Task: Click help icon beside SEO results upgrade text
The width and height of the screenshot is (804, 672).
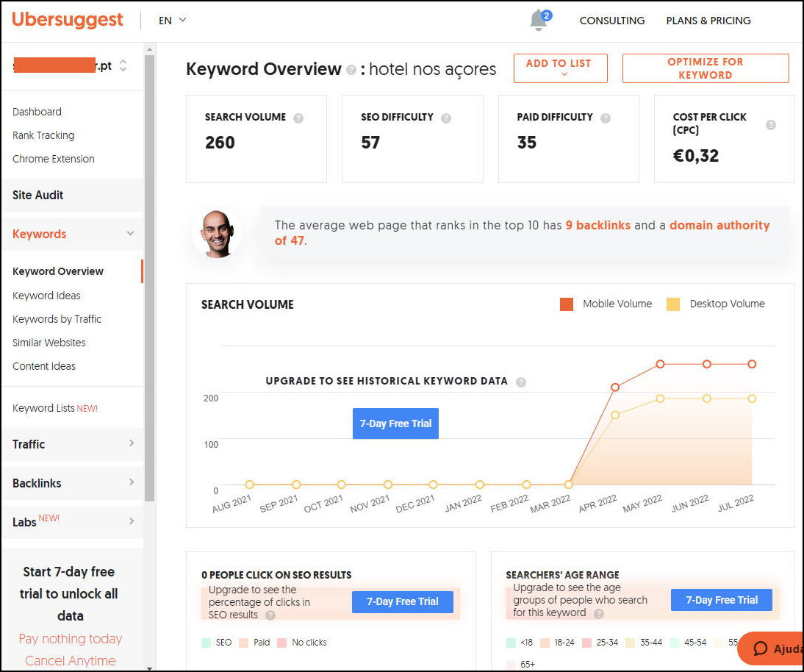Action: (270, 615)
